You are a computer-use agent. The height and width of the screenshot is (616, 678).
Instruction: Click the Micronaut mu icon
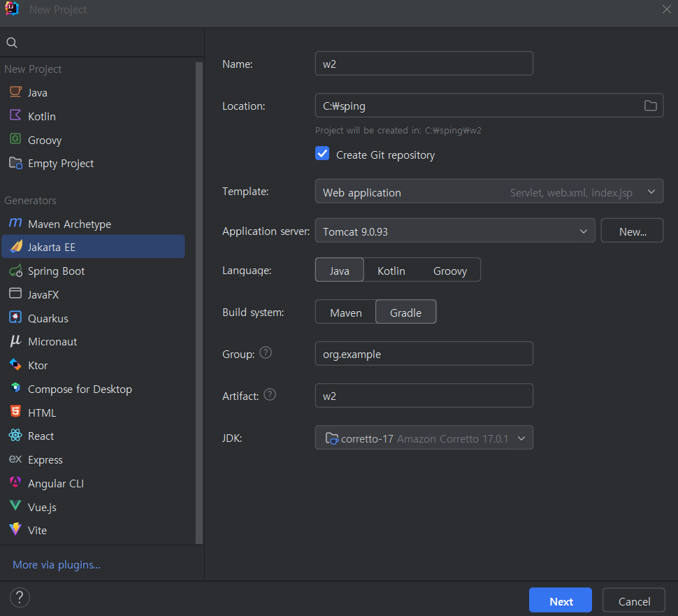coord(15,341)
